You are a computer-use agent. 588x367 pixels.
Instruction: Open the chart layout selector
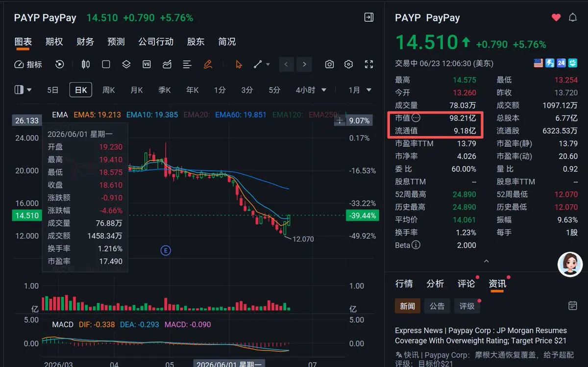pos(23,90)
